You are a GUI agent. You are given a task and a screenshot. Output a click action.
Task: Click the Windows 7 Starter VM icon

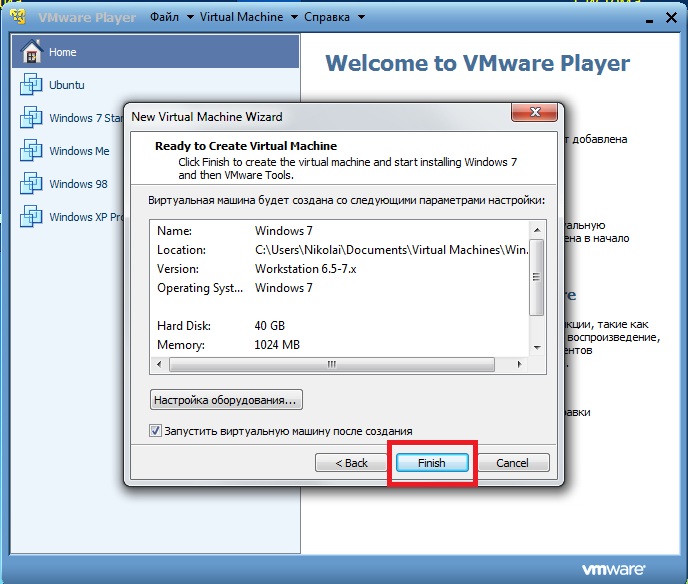pos(31,117)
